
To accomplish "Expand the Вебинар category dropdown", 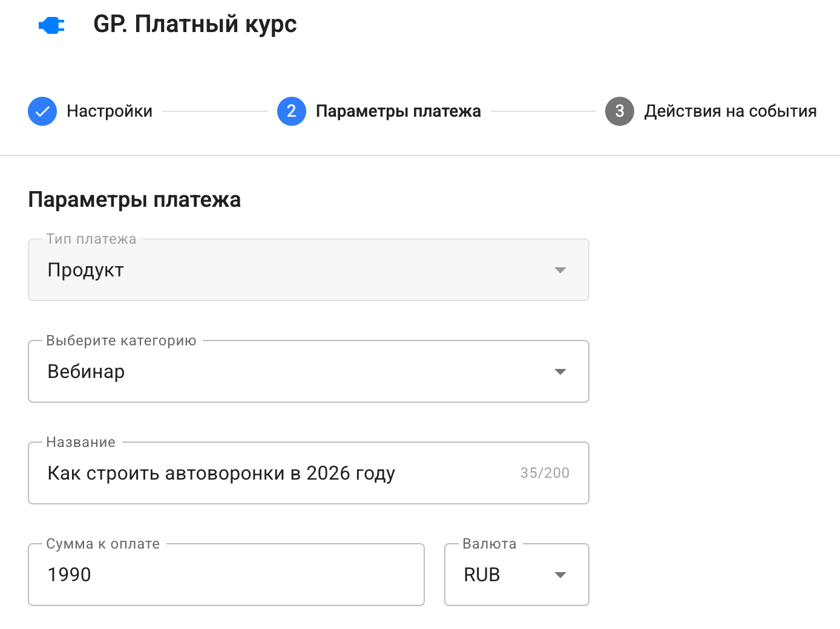I will click(290, 372).
